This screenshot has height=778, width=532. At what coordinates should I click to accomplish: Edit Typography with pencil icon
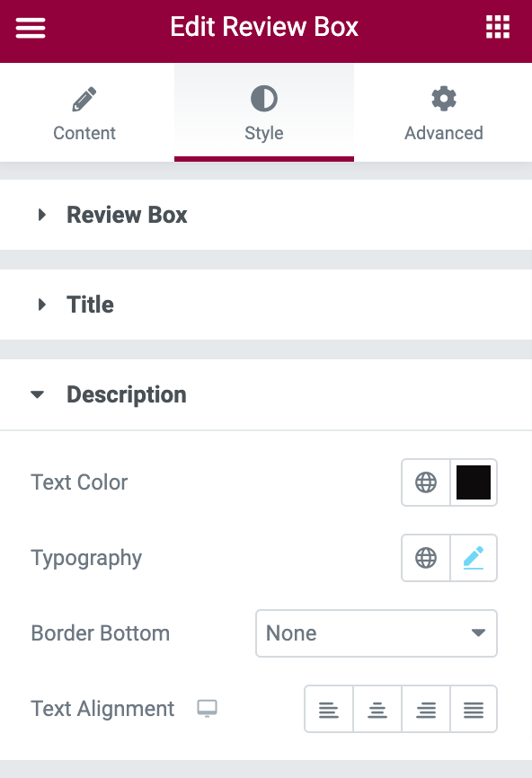coord(474,558)
